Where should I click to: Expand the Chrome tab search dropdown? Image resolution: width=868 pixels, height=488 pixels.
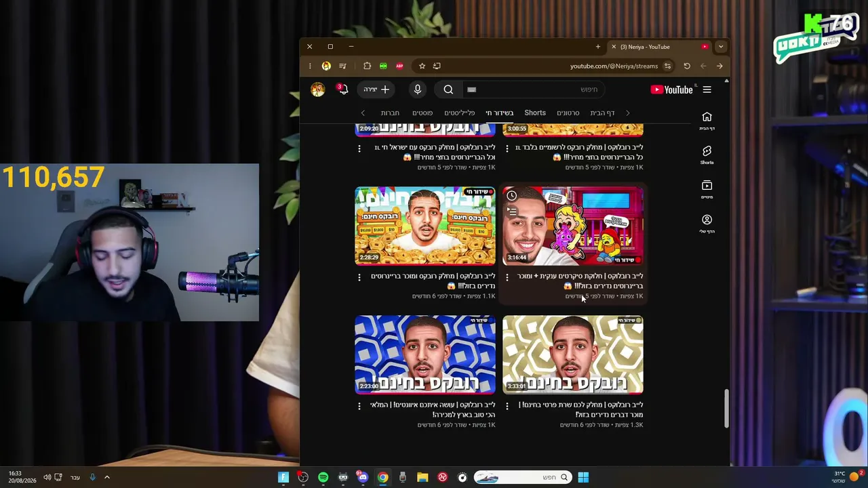pyautogui.click(x=721, y=47)
